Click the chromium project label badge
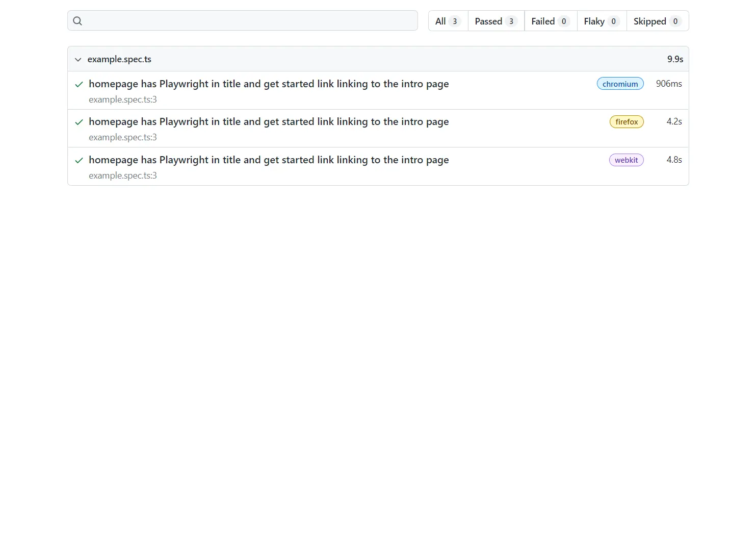This screenshot has height=550, width=756. 620,84
